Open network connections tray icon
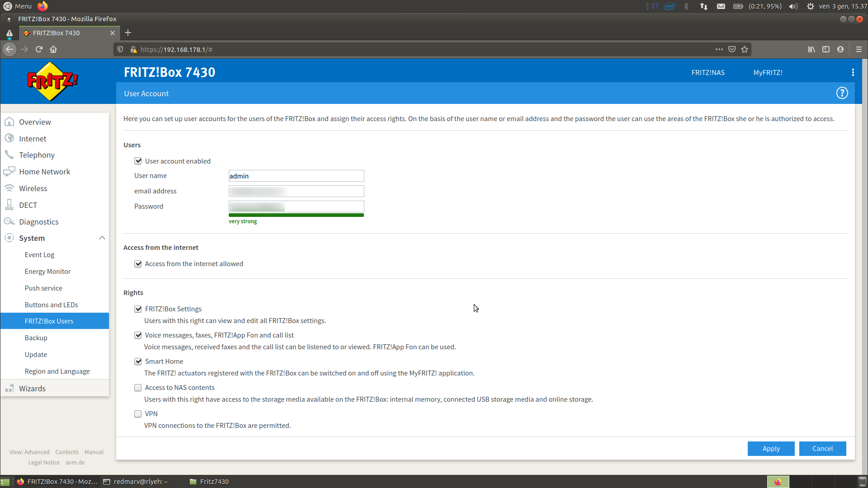 (704, 6)
